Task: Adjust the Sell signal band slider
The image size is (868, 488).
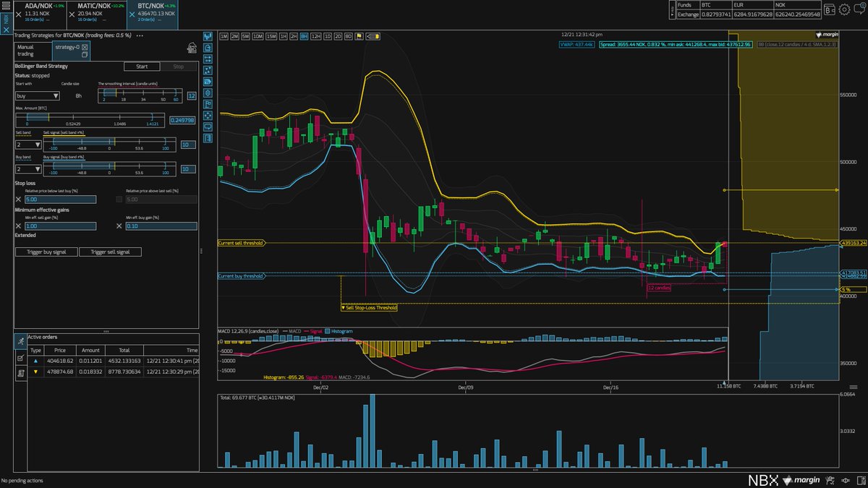Action: pos(109,144)
